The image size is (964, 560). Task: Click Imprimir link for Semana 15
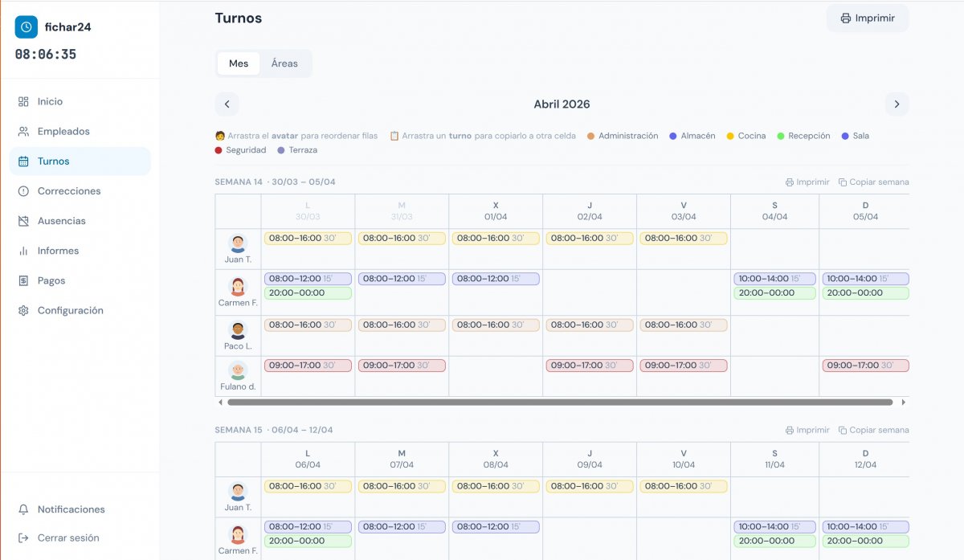807,431
